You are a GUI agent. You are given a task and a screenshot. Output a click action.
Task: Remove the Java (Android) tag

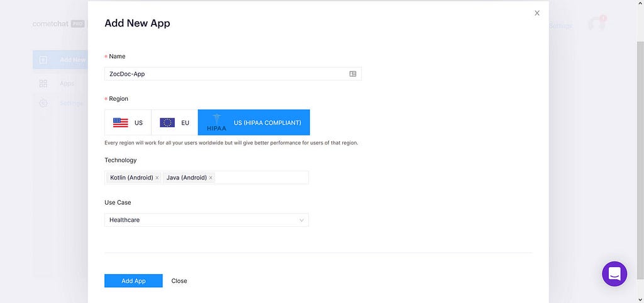211,178
